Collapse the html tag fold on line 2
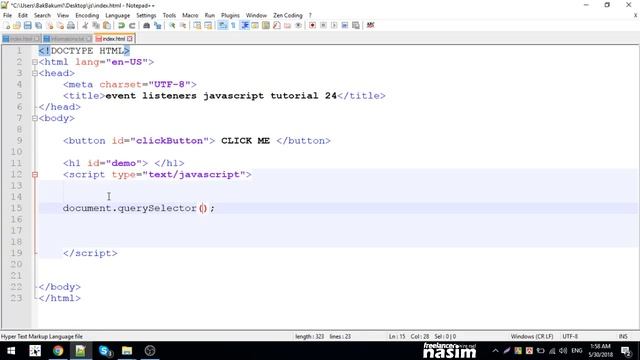 (x=35, y=62)
